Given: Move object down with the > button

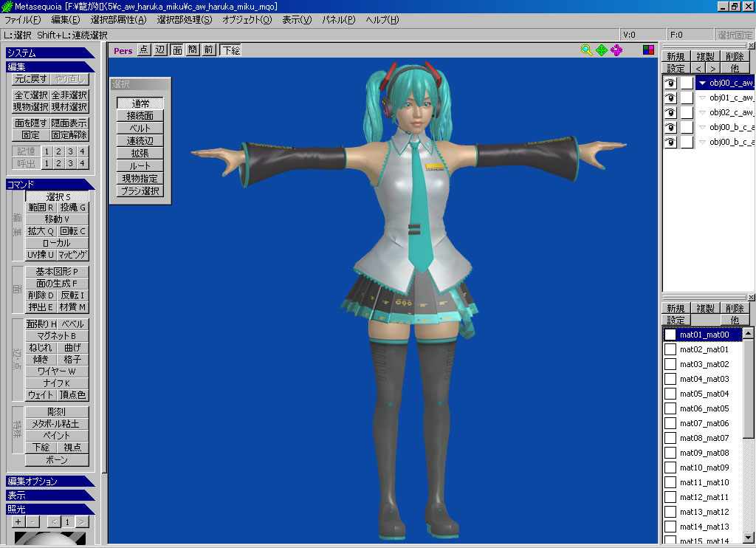Looking at the screenshot, I should [x=713, y=69].
